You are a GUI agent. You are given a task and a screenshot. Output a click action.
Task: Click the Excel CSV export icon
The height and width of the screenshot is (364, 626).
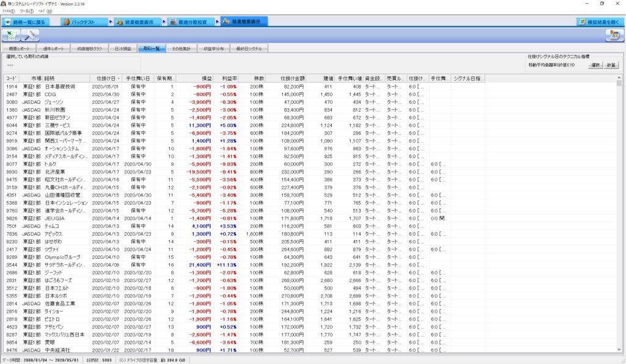[x=12, y=36]
